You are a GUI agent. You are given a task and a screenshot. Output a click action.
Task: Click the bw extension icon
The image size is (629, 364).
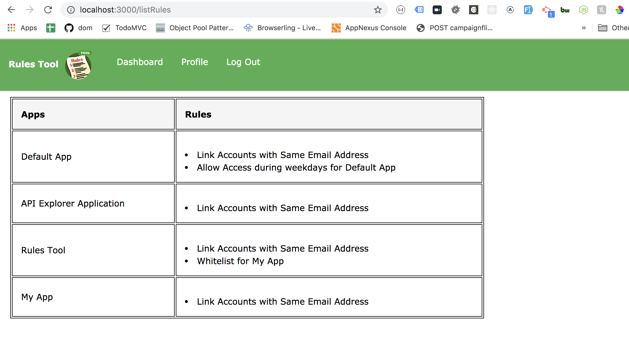(565, 10)
